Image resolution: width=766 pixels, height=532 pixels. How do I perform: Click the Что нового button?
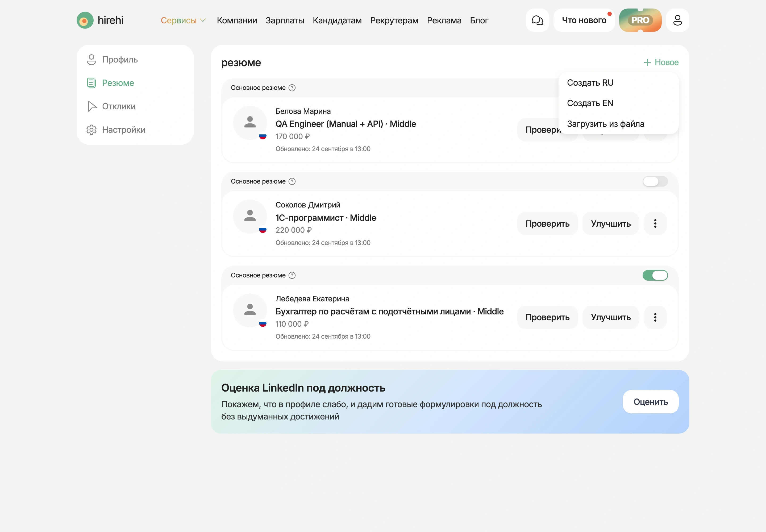coord(584,20)
